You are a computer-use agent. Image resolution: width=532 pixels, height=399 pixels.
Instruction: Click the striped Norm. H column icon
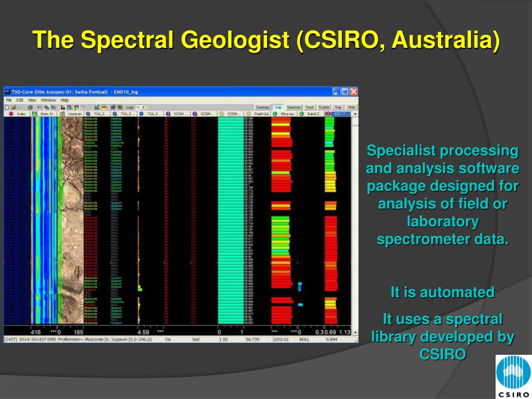tap(34, 114)
